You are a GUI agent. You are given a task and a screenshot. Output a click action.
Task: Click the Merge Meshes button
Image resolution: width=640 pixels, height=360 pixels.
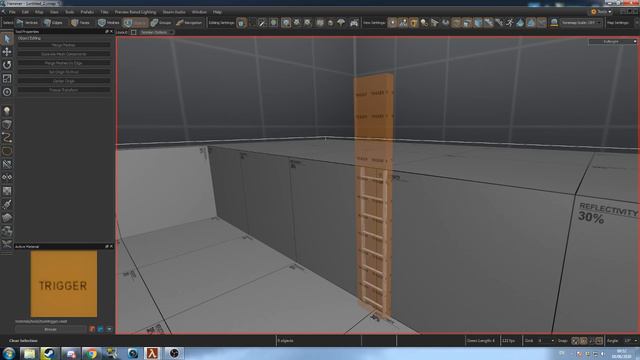(64, 45)
